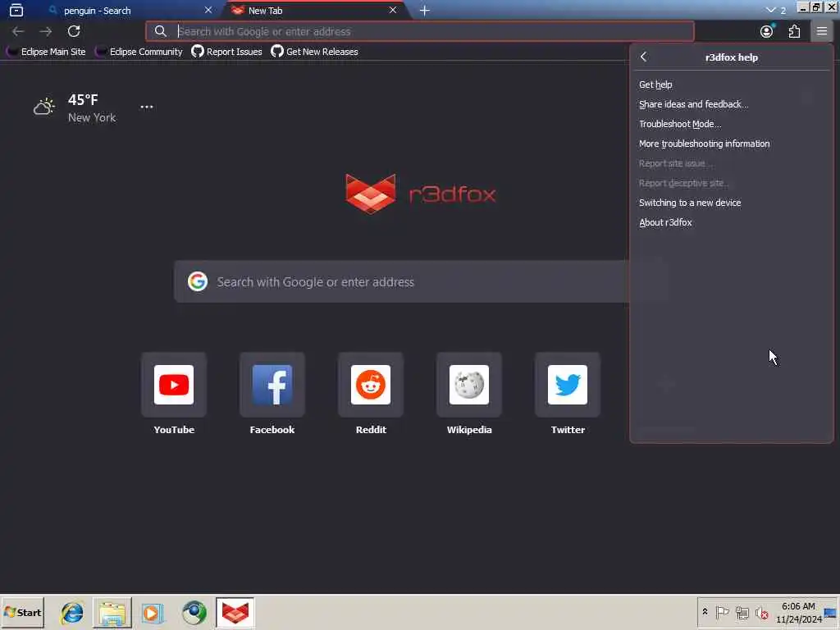Open Eclipse Community bookmark
Screen dimensions: 840x630
pyautogui.click(x=139, y=52)
